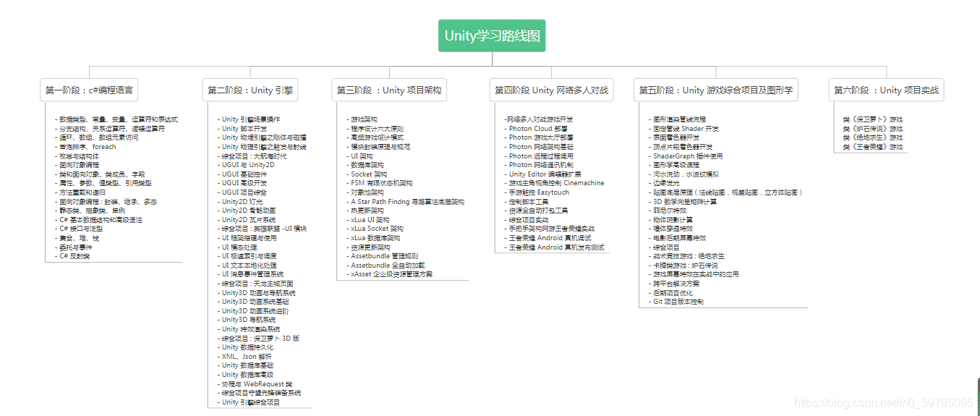
Task: Click the '综合项目：天龙主城页面' line
Action: pyautogui.click(x=255, y=284)
